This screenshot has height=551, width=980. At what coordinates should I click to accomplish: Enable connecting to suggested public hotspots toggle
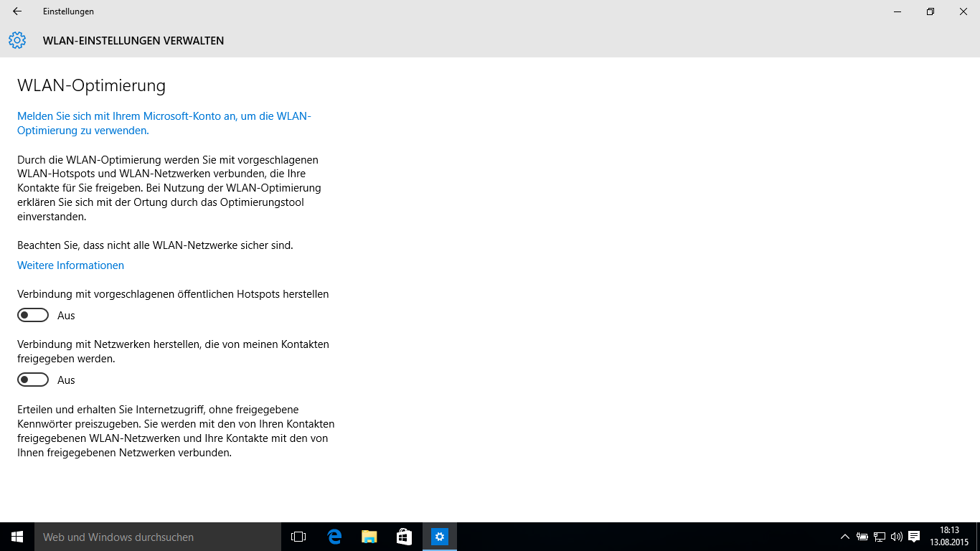(x=33, y=315)
